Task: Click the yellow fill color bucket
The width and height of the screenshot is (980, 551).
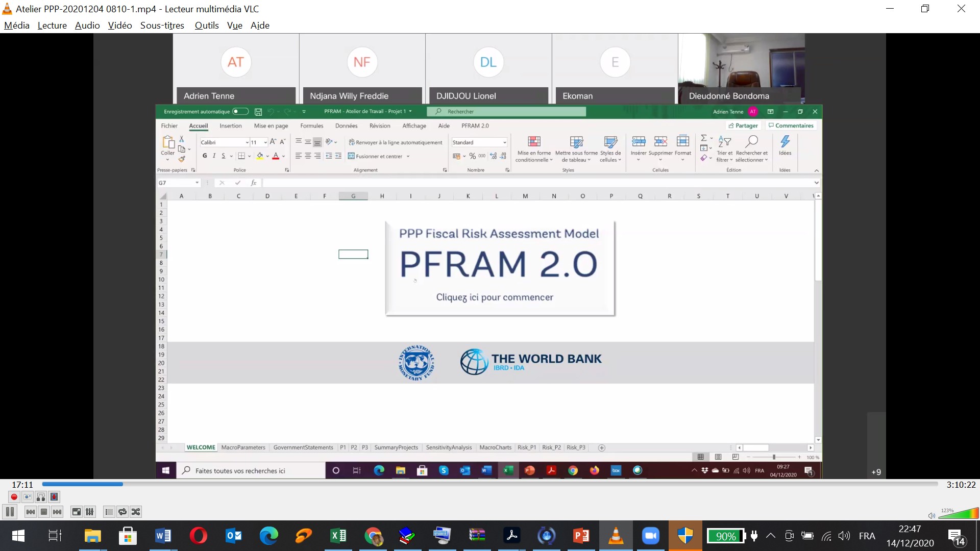Action: point(260,156)
